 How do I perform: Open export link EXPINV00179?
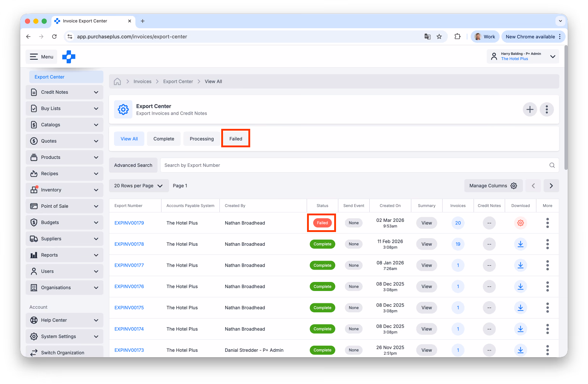[x=129, y=223]
